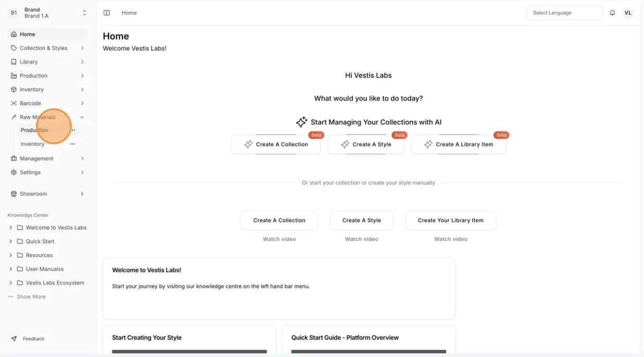This screenshot has width=644, height=357.
Task: Click the Select Language field
Action: (564, 12)
